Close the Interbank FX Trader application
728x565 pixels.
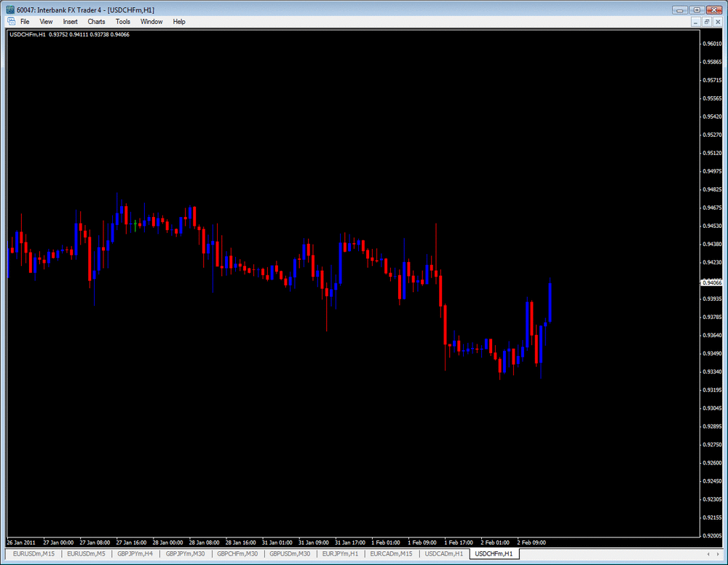click(714, 9)
